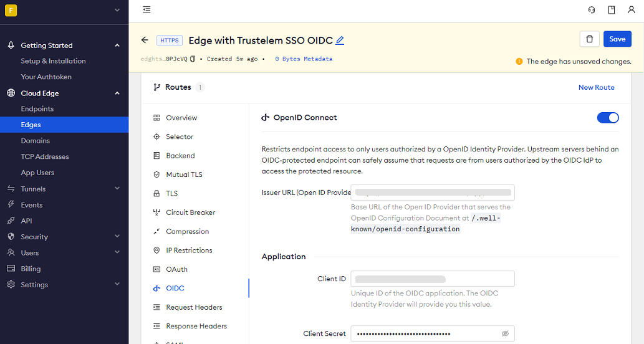Click the Cloud Edge globe icon
The height and width of the screenshot is (344, 644).
[x=11, y=93]
